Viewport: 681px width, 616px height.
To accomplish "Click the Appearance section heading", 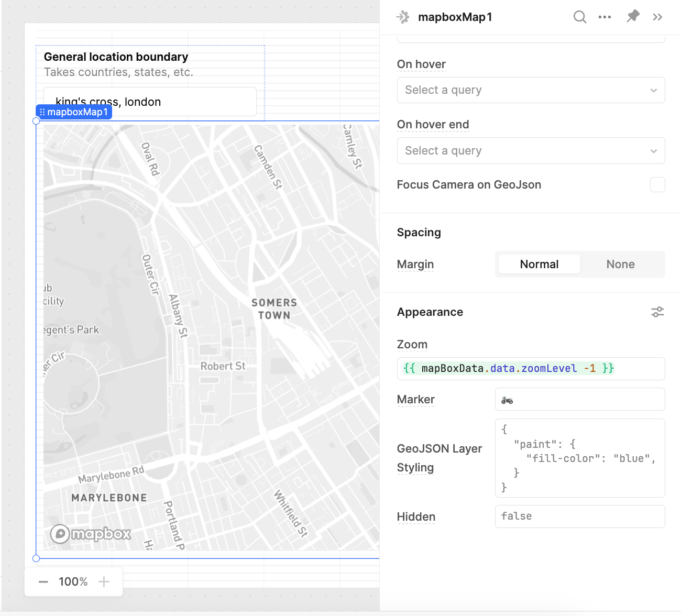I will 430,312.
